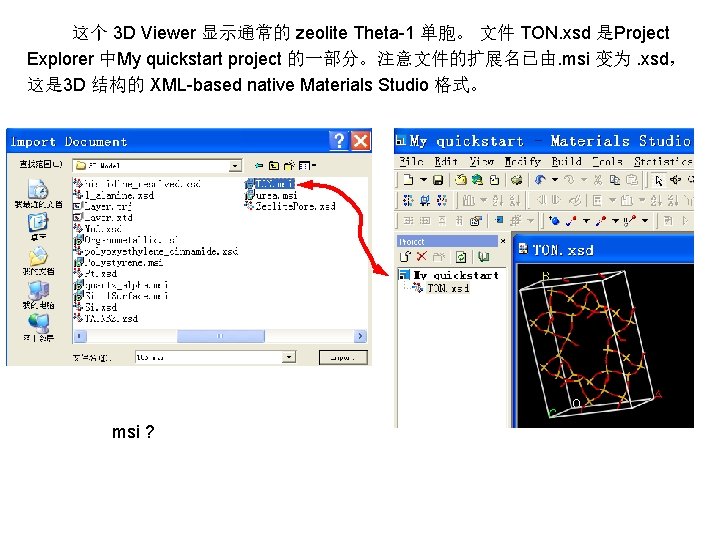Screen dimensions: 720x540
Task: Click the Copy icon in the toolbar
Action: (x=615, y=180)
